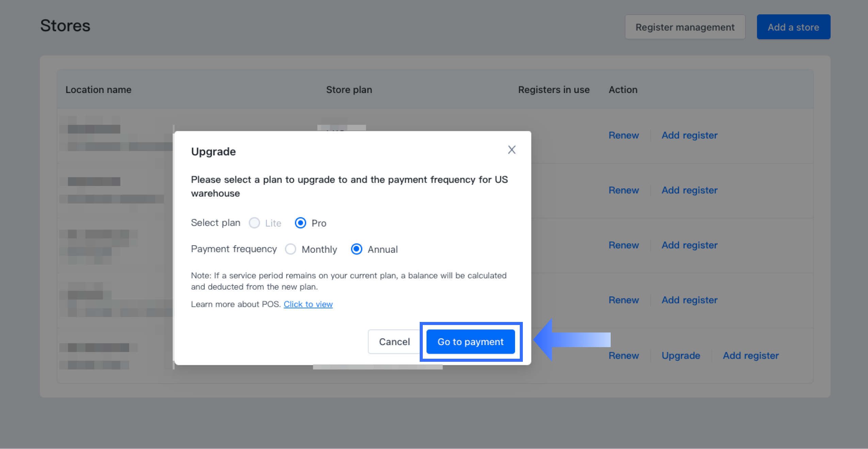The height and width of the screenshot is (449, 868).
Task: Close the Upgrade dialog with X
Action: click(x=512, y=150)
